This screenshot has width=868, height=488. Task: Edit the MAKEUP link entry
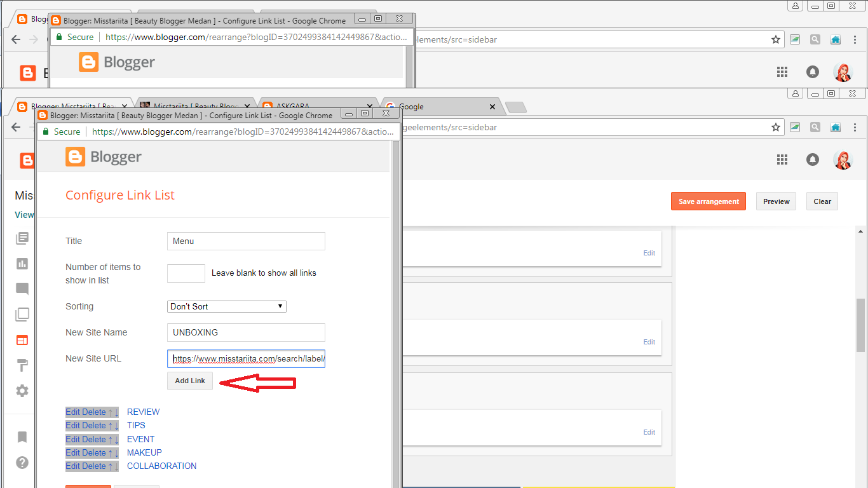point(73,452)
